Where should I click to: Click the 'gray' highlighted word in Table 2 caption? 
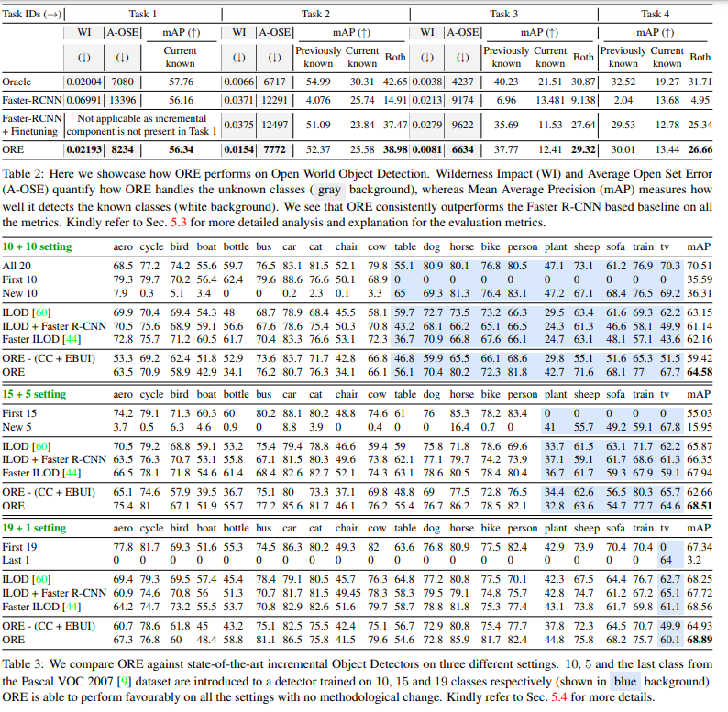[330, 190]
